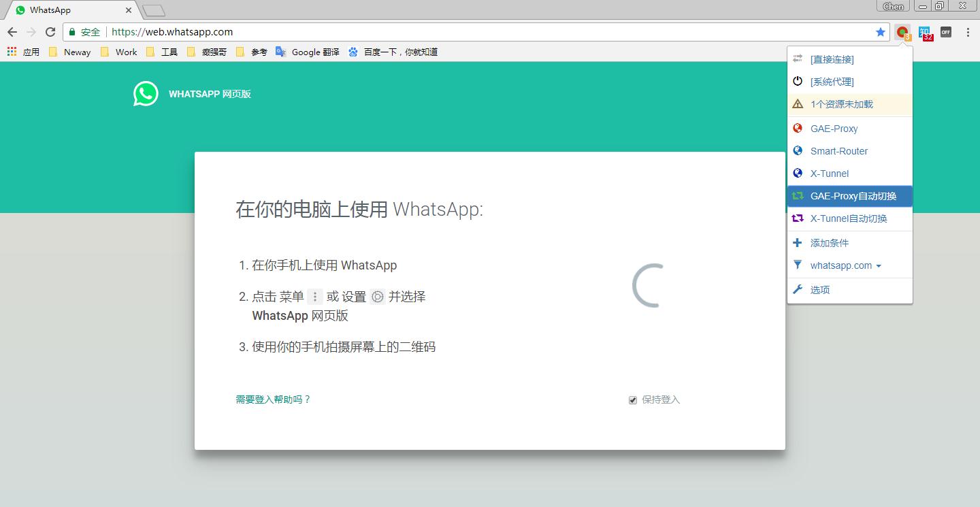Image resolution: width=980 pixels, height=507 pixels.
Task: Click the blue bookmark star
Action: [x=881, y=32]
